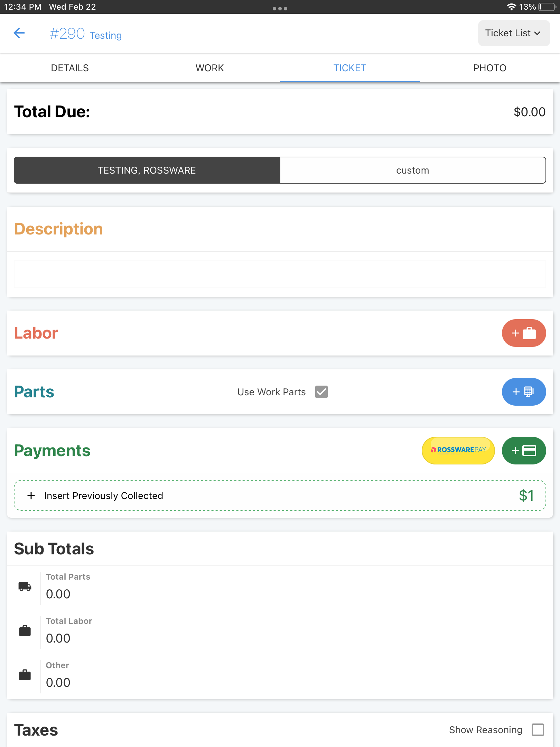Open the Ticket List dropdown
The width and height of the screenshot is (560, 747).
coord(513,33)
